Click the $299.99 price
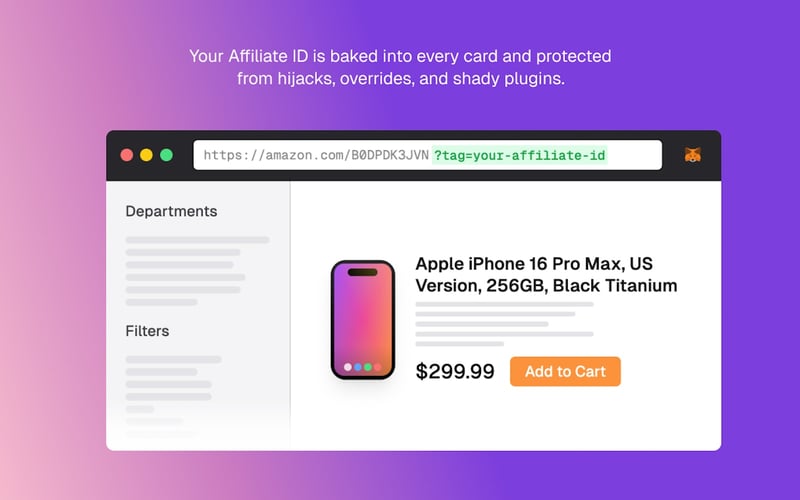The height and width of the screenshot is (500, 800). [455, 371]
